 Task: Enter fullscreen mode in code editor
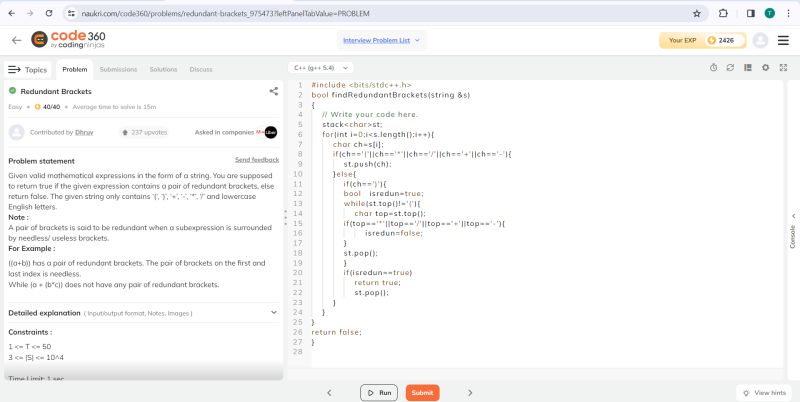(x=782, y=68)
